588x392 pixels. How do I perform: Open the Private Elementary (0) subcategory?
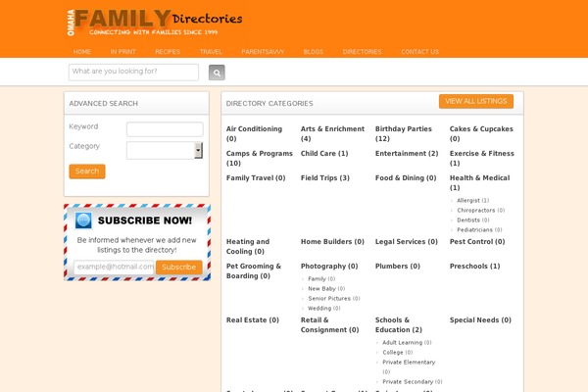(409, 367)
